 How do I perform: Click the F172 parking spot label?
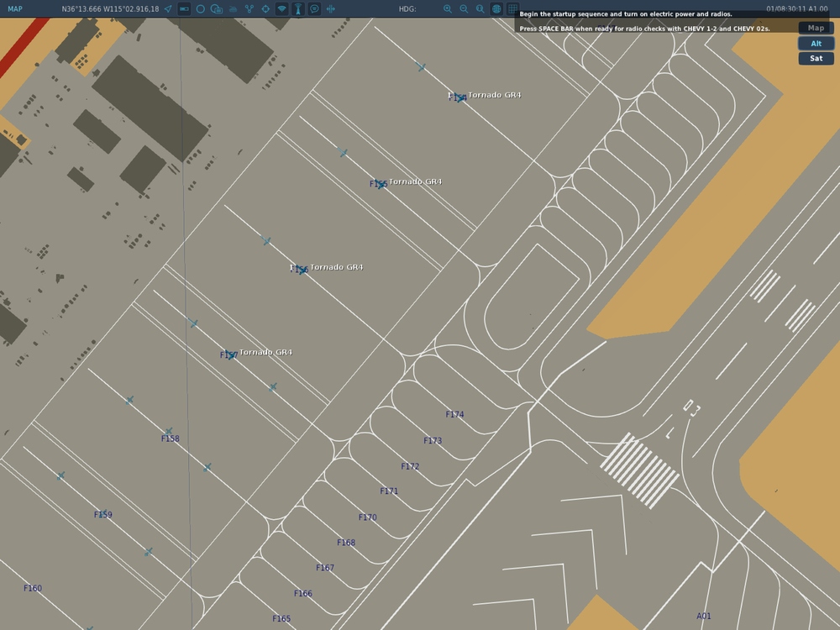pos(410,466)
